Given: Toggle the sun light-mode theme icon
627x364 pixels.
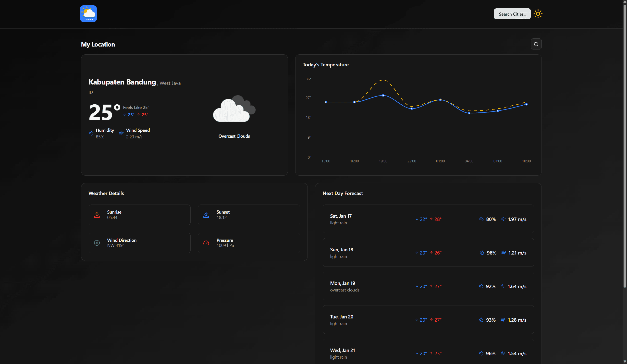Looking at the screenshot, I should pyautogui.click(x=538, y=14).
